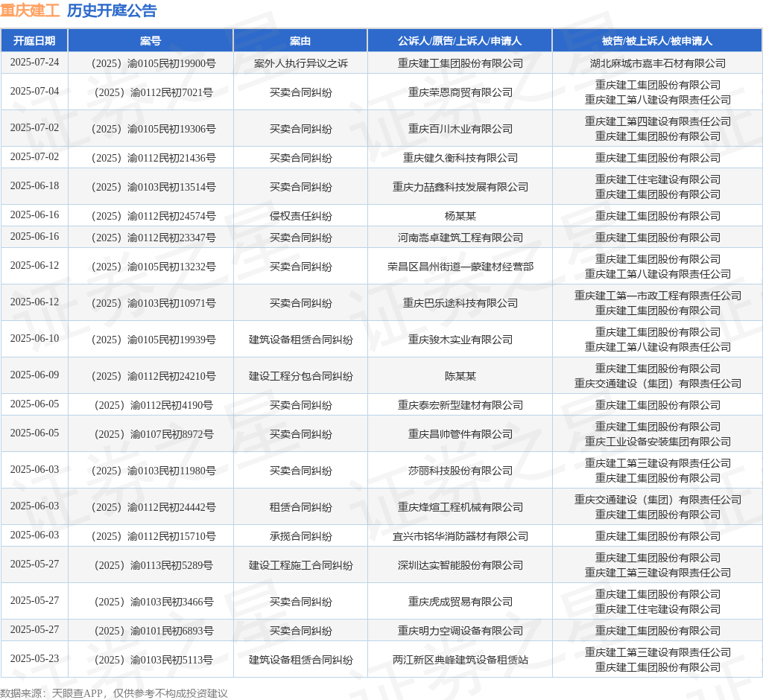Click plaintiff 重庆巴乐途科技有限公司

(460, 303)
